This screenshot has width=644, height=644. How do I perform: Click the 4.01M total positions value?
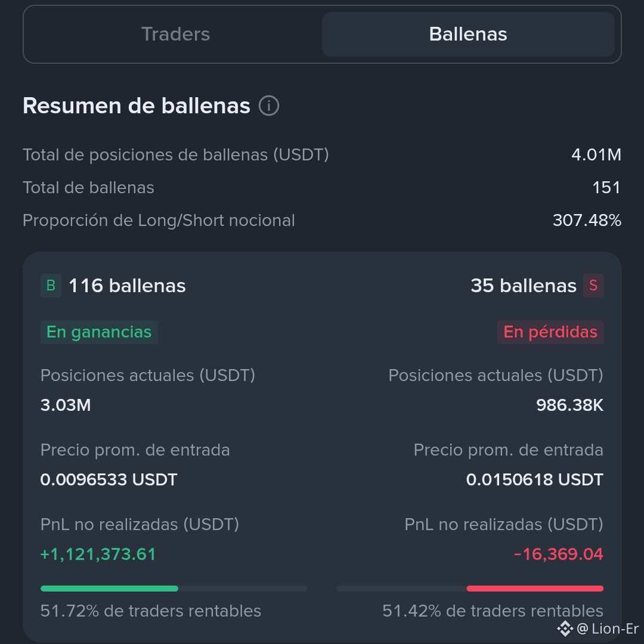596,155
